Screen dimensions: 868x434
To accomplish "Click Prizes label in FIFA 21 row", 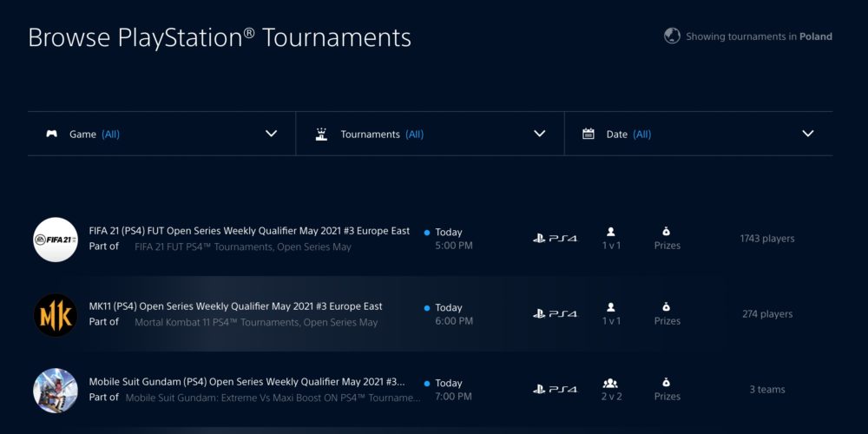I will (667, 246).
